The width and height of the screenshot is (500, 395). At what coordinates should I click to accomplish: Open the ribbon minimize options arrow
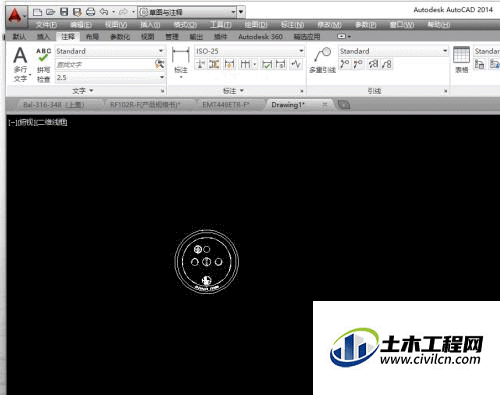[x=349, y=36]
